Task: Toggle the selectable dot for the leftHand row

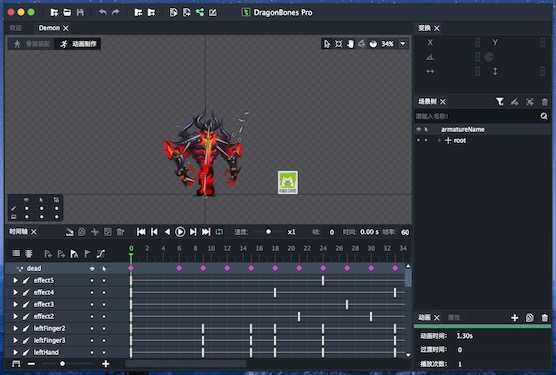Action: tap(104, 352)
